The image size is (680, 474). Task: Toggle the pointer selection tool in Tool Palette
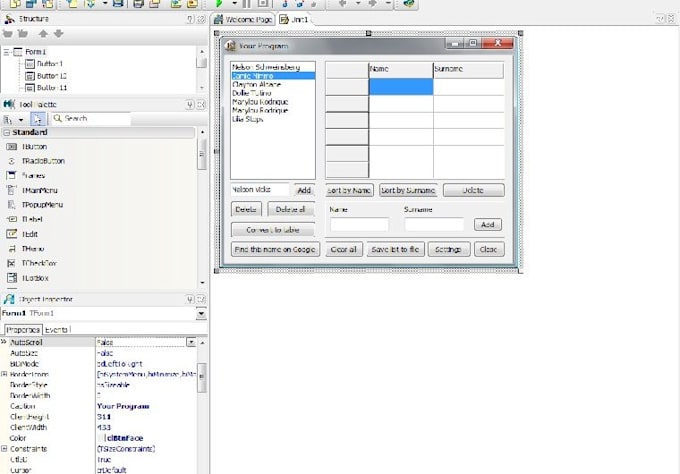(38, 119)
